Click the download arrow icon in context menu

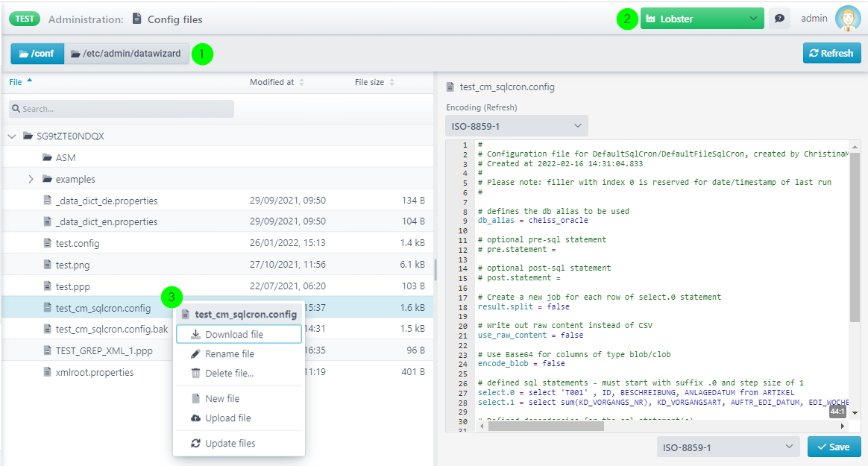195,334
